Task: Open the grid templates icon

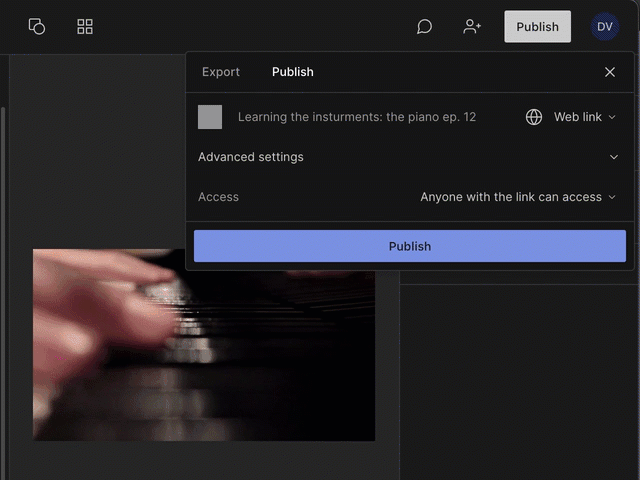Action: pos(85,27)
